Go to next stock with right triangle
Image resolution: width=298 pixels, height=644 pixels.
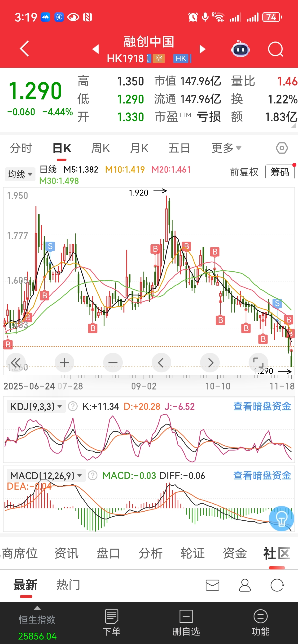[202, 49]
